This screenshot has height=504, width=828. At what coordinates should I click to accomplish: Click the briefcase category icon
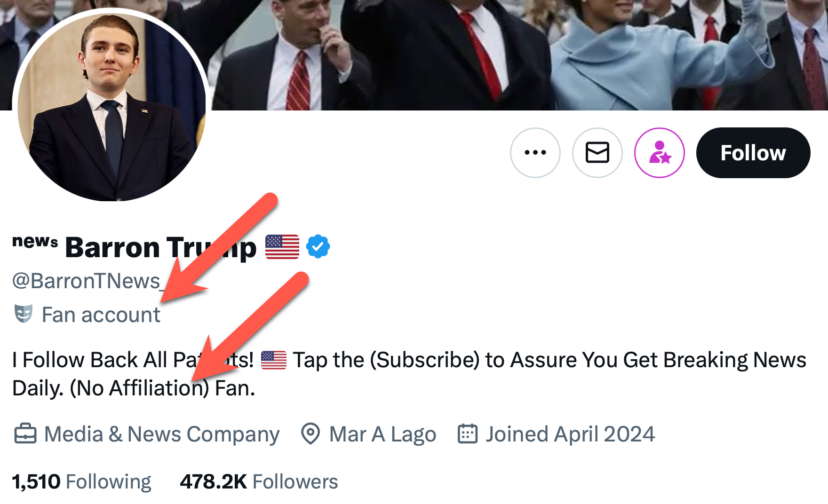(x=25, y=434)
